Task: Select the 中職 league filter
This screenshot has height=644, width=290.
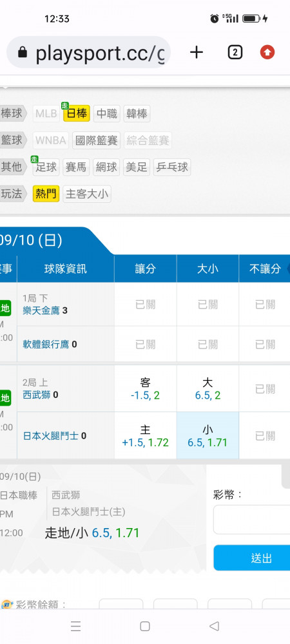Action: point(107,114)
